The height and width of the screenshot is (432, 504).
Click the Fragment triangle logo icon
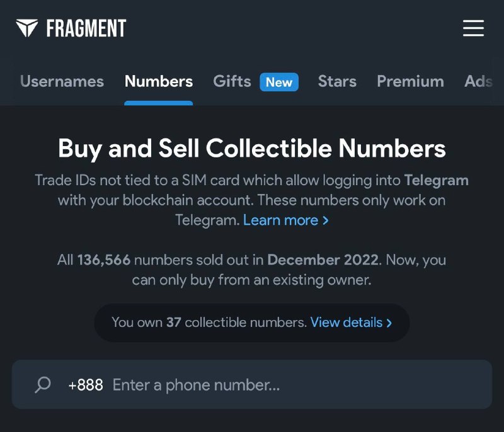coord(27,28)
